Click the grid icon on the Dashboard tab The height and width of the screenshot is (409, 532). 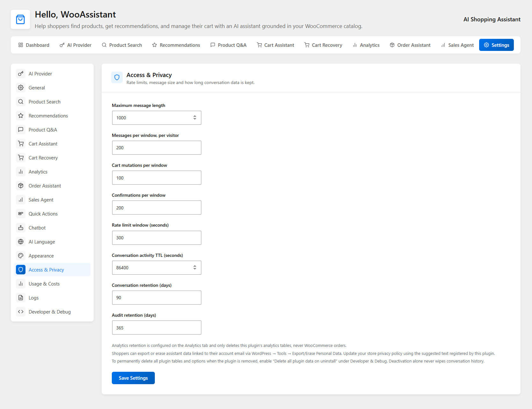pos(21,45)
